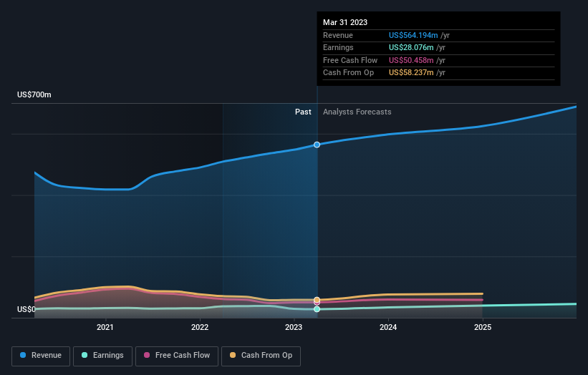
Task: Click the blue Revenue data point marker on the line
Action: pyautogui.click(x=317, y=145)
